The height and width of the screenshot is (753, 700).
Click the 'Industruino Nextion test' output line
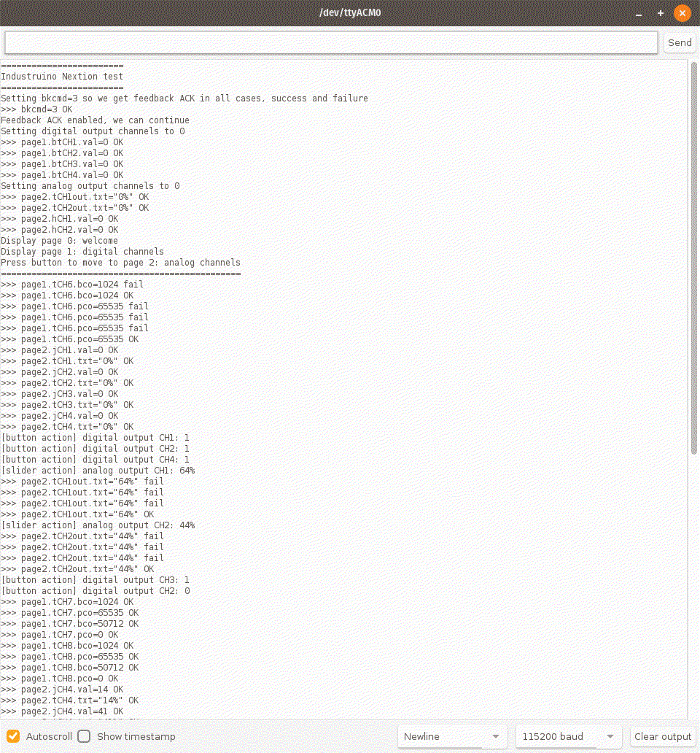[x=62, y=77]
